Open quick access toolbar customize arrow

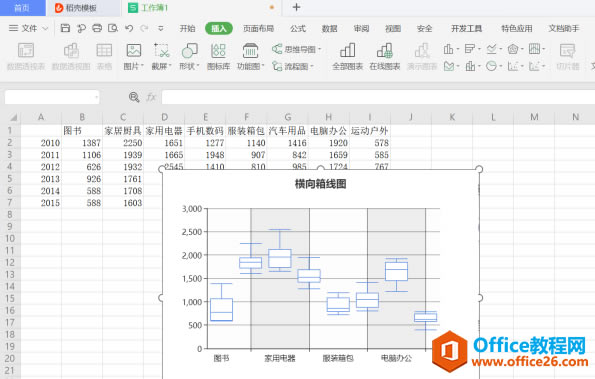click(161, 28)
